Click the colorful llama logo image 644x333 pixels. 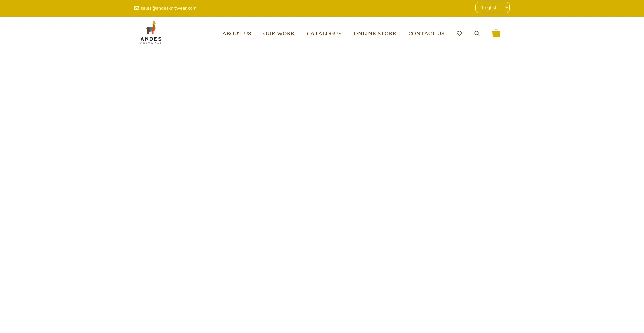point(151,29)
